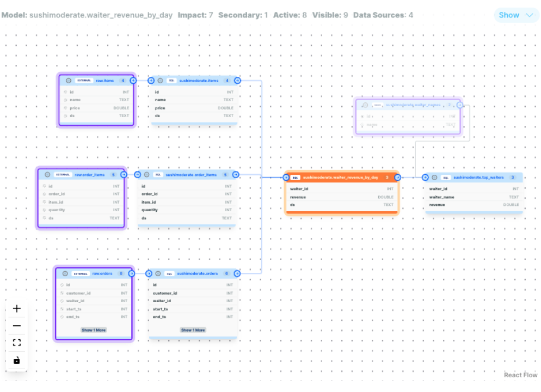Zoom out of the lineage graph
The width and height of the screenshot is (541, 392).
point(16,326)
